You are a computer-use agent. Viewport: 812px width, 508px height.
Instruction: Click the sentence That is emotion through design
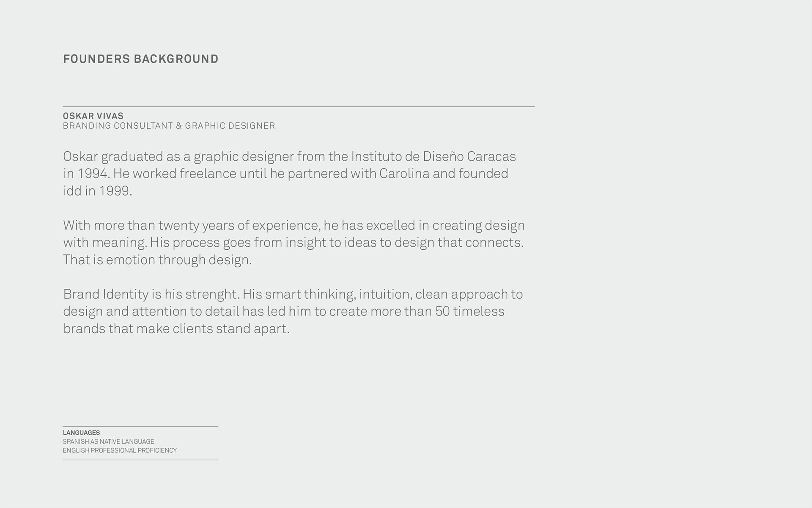tap(157, 260)
